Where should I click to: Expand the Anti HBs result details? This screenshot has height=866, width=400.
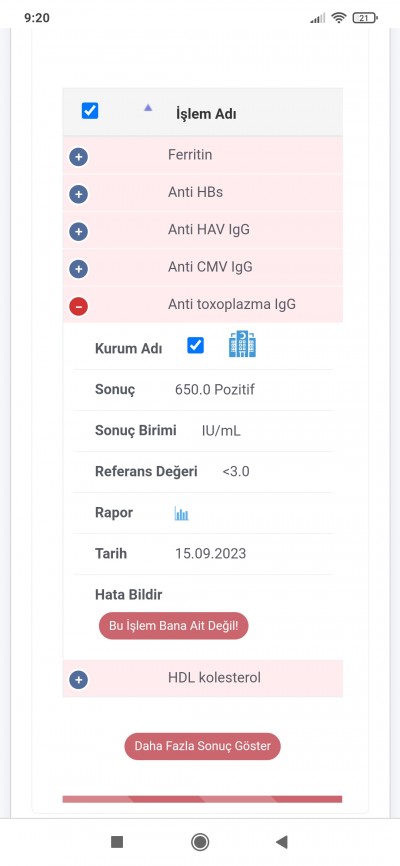coord(78,194)
